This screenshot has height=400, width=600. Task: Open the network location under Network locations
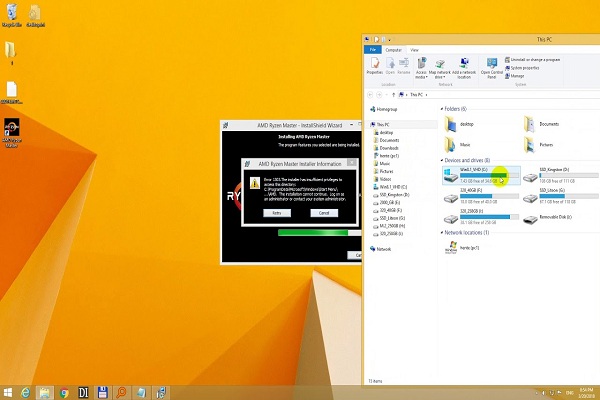[x=462, y=247]
